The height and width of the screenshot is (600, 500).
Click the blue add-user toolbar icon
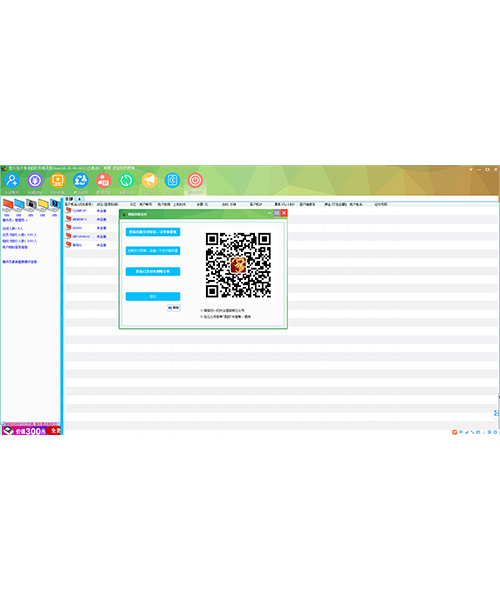12,180
